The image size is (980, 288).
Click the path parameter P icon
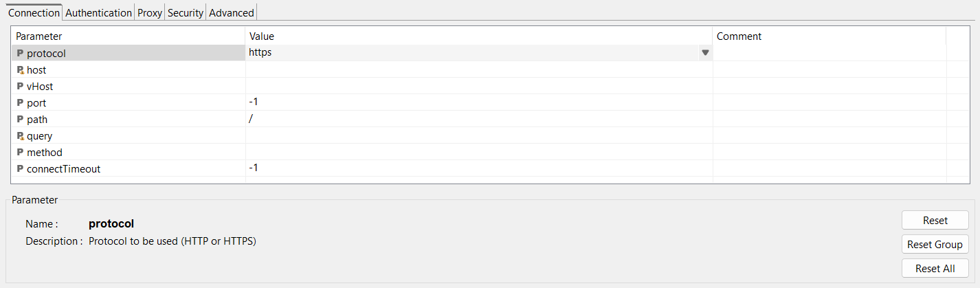[20, 119]
